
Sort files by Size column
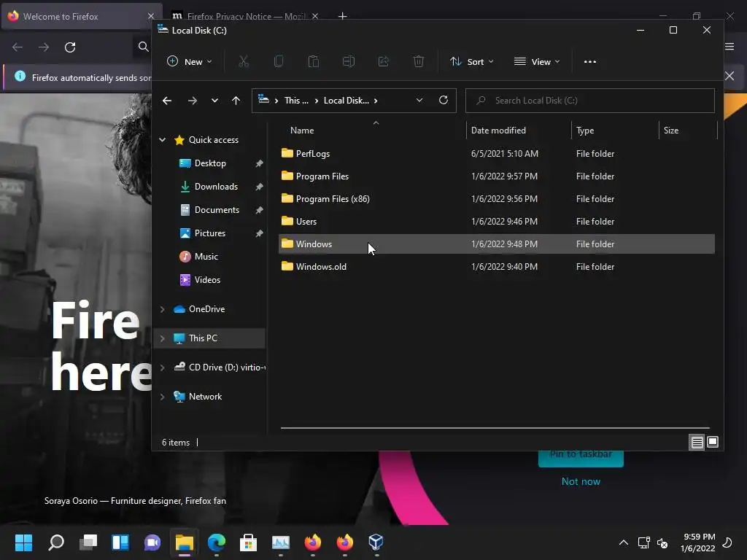[x=671, y=130]
